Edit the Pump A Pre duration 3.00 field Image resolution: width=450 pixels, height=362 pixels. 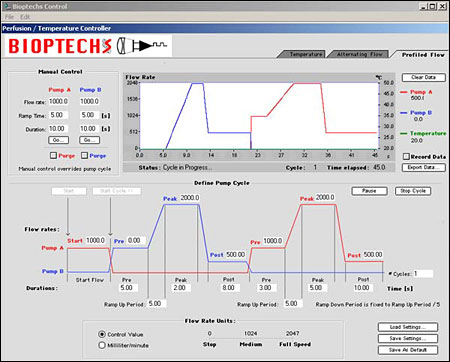pos(267,287)
